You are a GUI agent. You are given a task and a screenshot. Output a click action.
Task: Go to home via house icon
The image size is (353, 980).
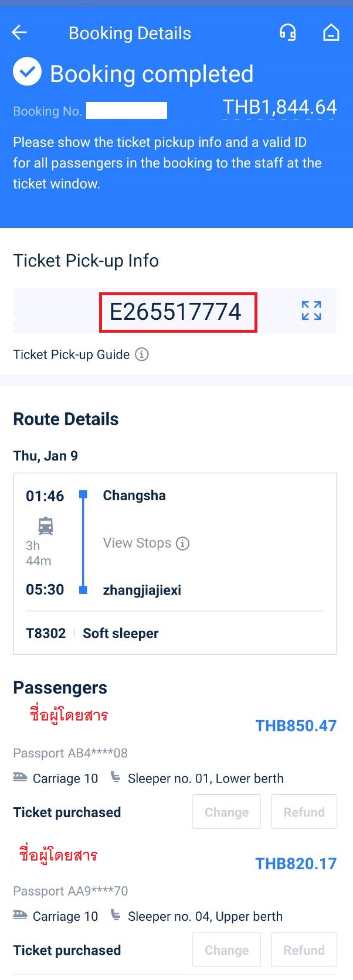(x=331, y=32)
